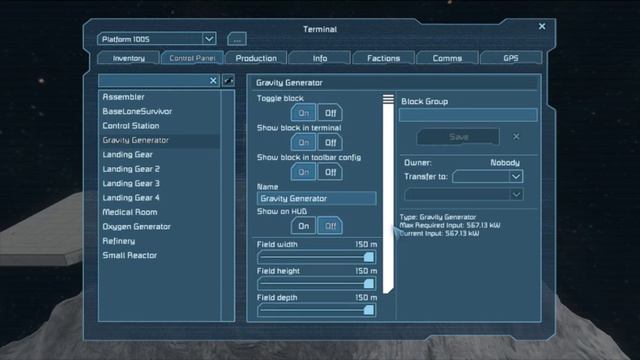This screenshot has width=640, height=360.
Task: Adjust the Field depth slider
Action: coord(316,310)
